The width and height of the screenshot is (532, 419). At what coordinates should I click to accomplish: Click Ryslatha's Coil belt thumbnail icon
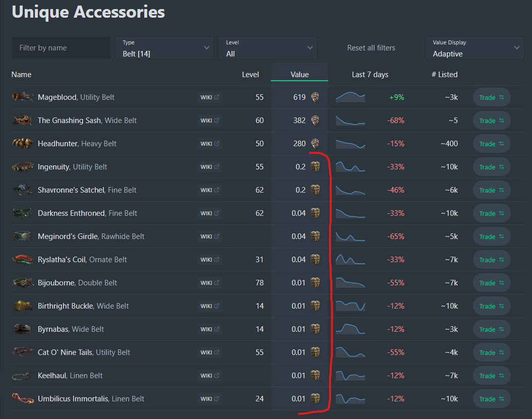(x=23, y=260)
